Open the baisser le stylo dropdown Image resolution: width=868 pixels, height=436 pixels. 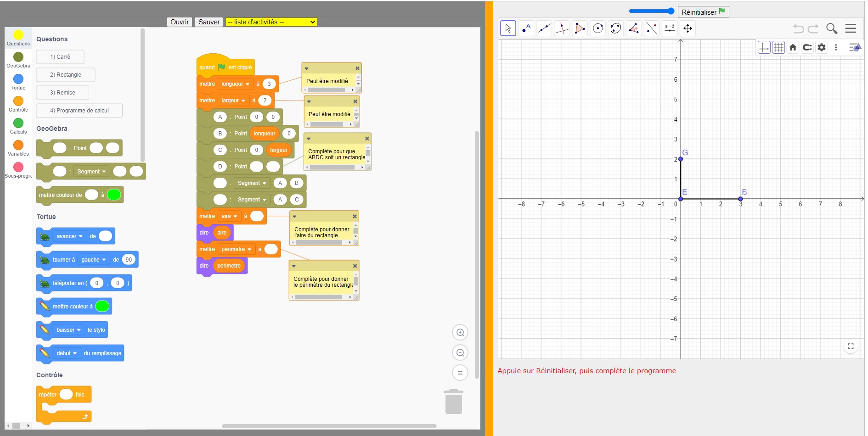click(68, 330)
